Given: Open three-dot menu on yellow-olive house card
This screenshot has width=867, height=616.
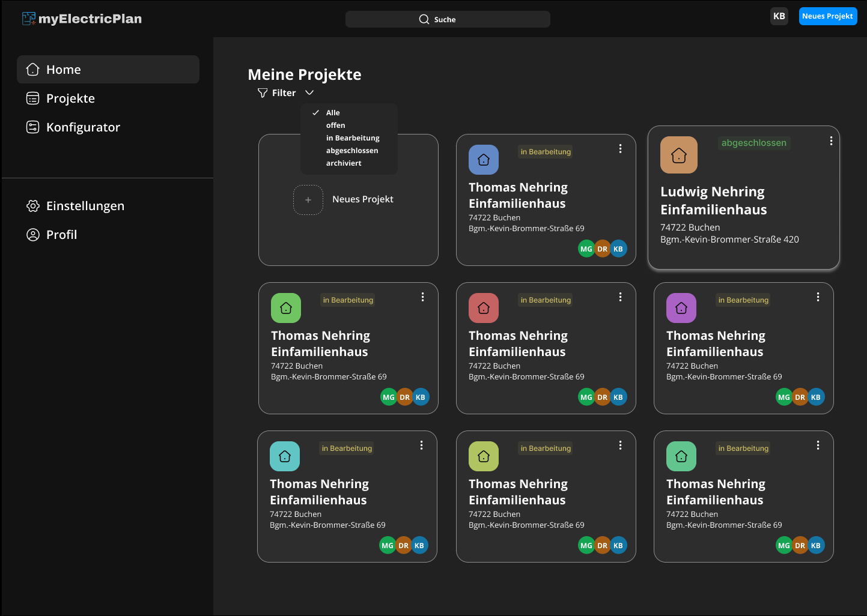Looking at the screenshot, I should (620, 445).
